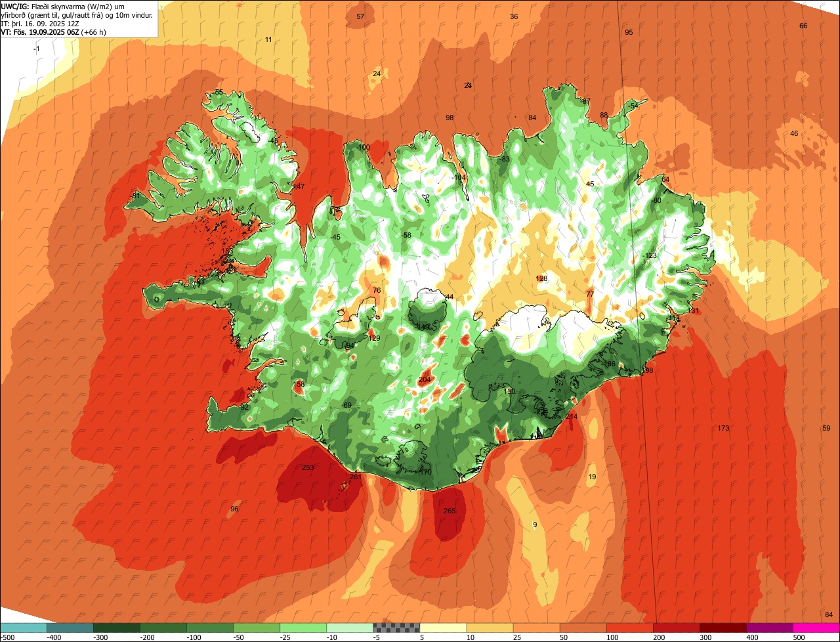Click the map value -104 in north Iceland

458,177
